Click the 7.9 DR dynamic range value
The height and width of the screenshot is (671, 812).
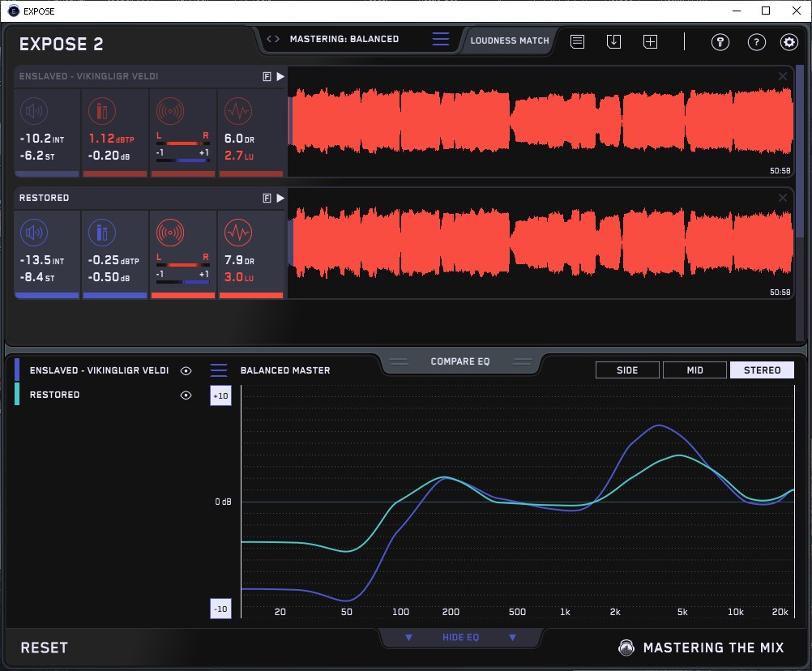(x=239, y=260)
